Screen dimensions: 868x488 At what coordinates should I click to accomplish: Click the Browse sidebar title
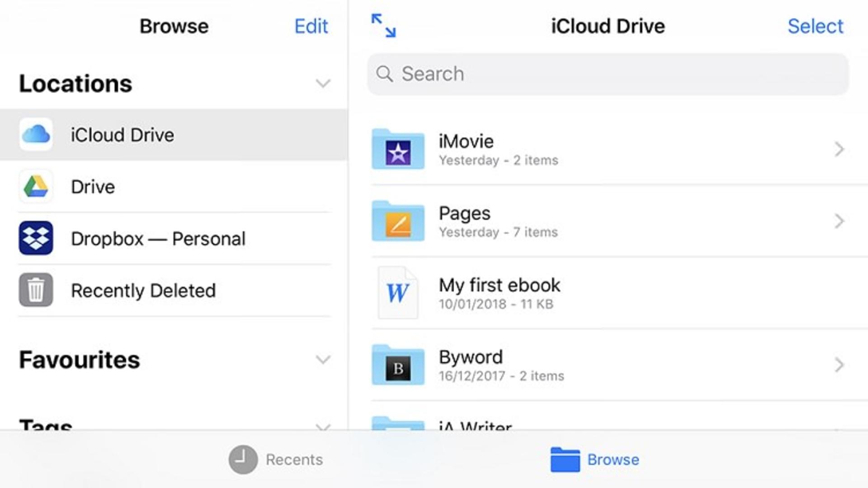click(174, 26)
